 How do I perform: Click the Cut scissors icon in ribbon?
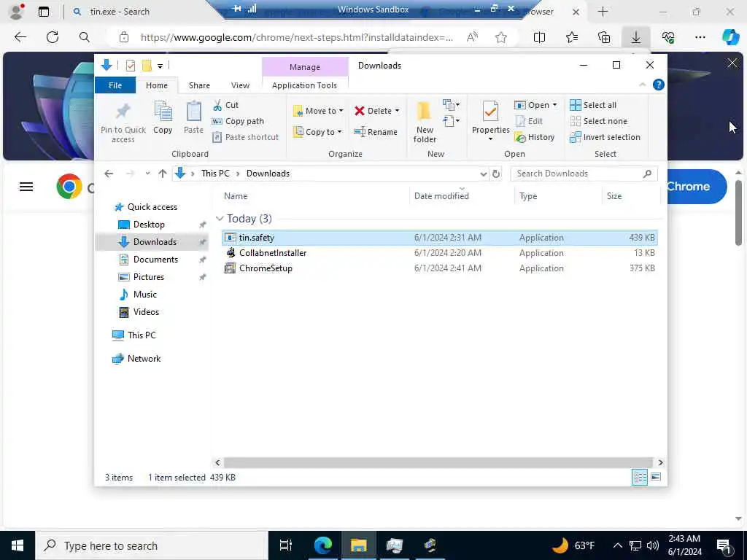point(217,105)
